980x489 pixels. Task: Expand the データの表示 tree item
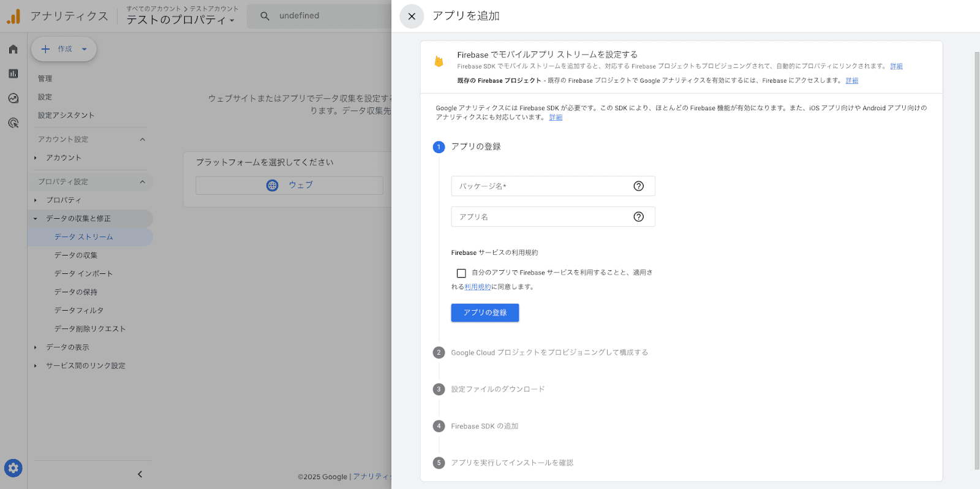pos(36,347)
